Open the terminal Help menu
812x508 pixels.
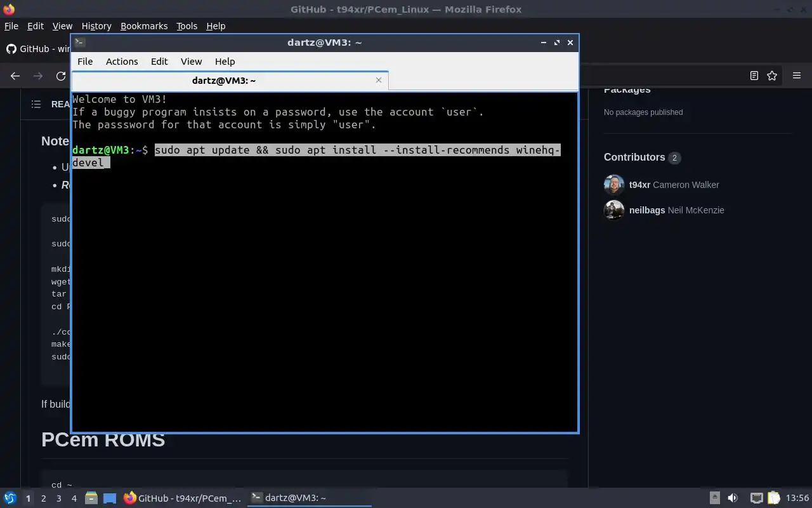(225, 62)
